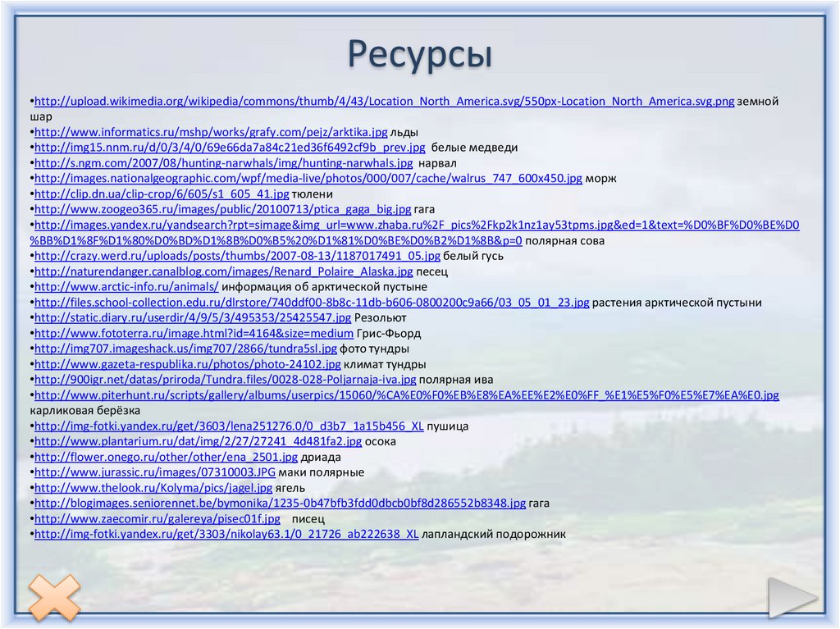The width and height of the screenshot is (840, 629).
Task: Open the img-fotki.yandex.ru lena251276 link
Action: pos(229,426)
